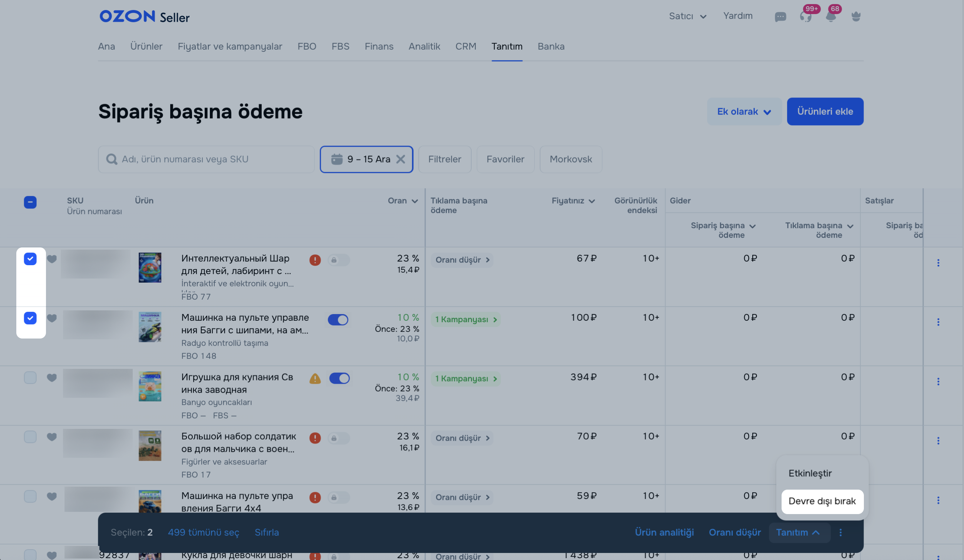Favorite the Интеллектуальный Шар product heart
Image resolution: width=964 pixels, height=560 pixels.
click(52, 259)
